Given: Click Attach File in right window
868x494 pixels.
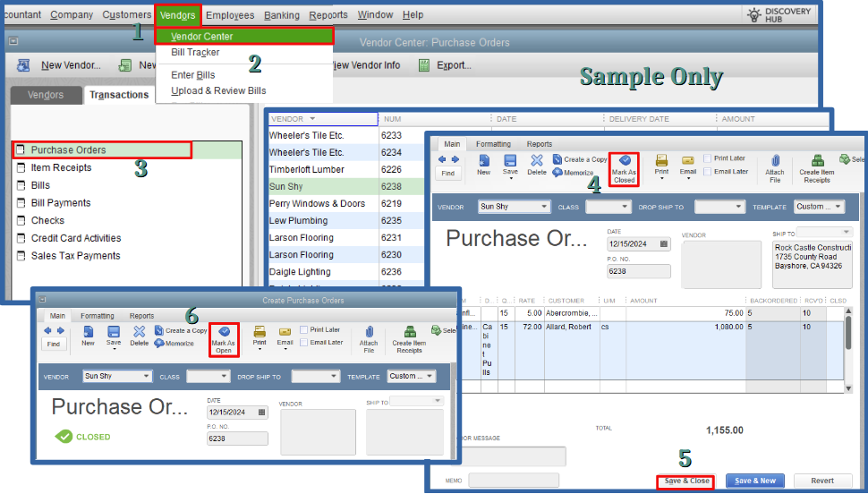Looking at the screenshot, I should tap(775, 169).
